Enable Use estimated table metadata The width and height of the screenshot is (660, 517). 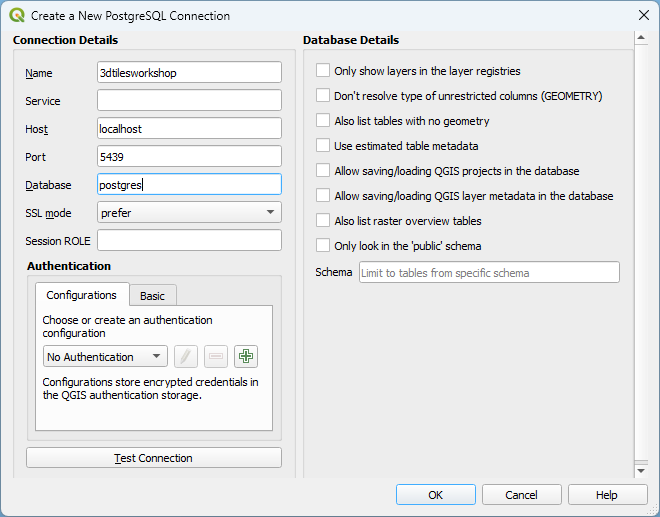point(323,146)
